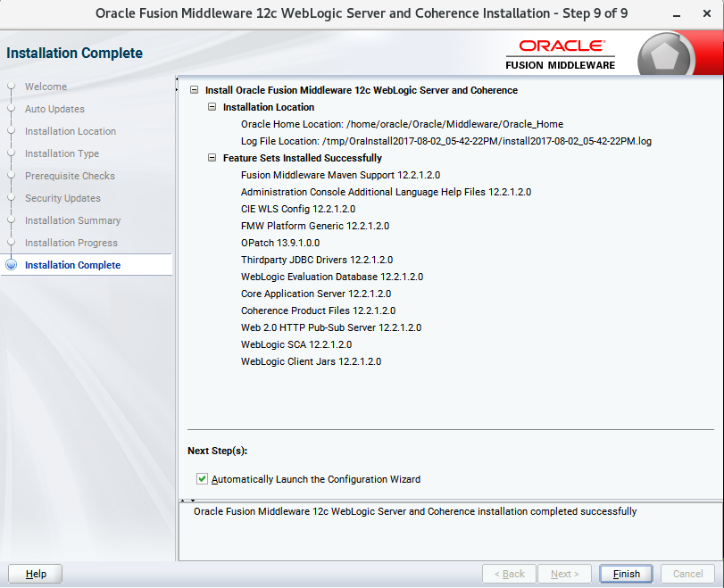
Task: Click the navigation pane collapse arrow
Action: tap(177, 89)
